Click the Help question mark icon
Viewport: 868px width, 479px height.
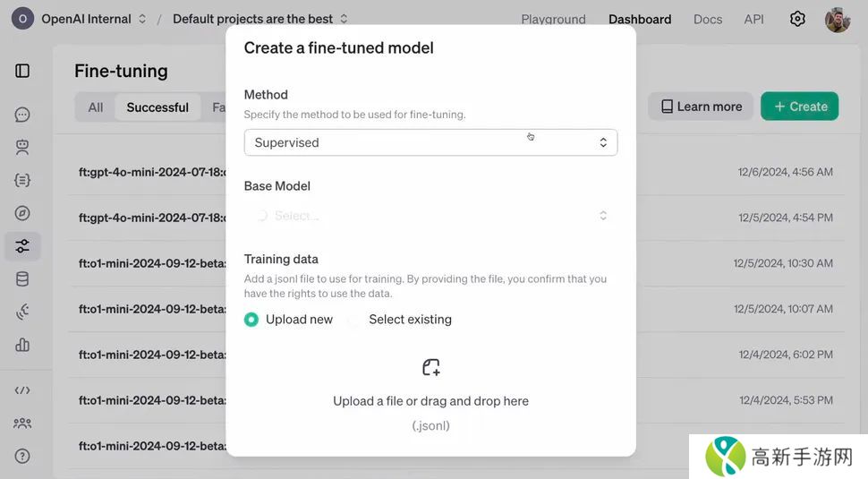click(22, 456)
